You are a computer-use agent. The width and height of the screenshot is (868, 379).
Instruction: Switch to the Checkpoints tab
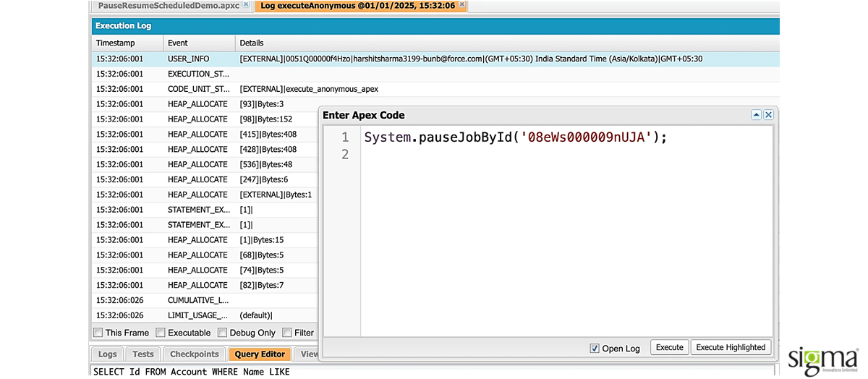[194, 354]
